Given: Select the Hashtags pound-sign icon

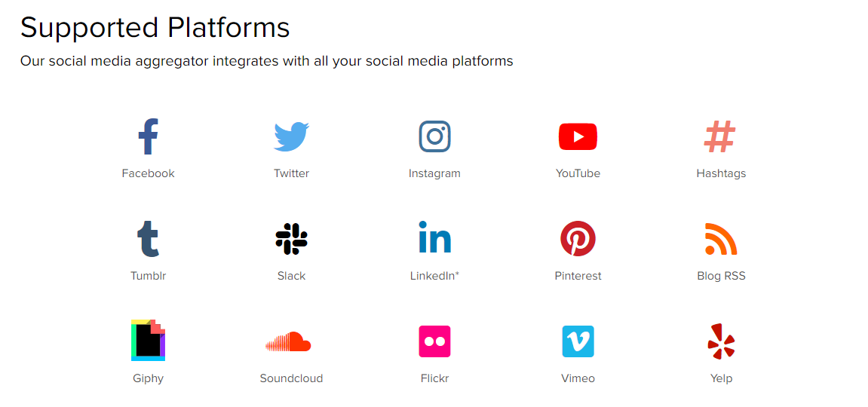Looking at the screenshot, I should coord(719,136).
